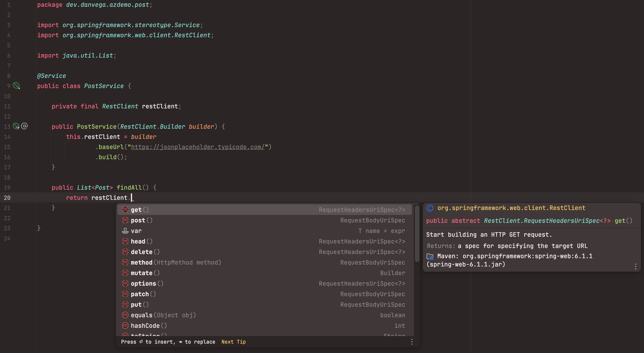The height and width of the screenshot is (353, 644).
Task: Click 'this.restClient' on line 14
Action: point(93,137)
